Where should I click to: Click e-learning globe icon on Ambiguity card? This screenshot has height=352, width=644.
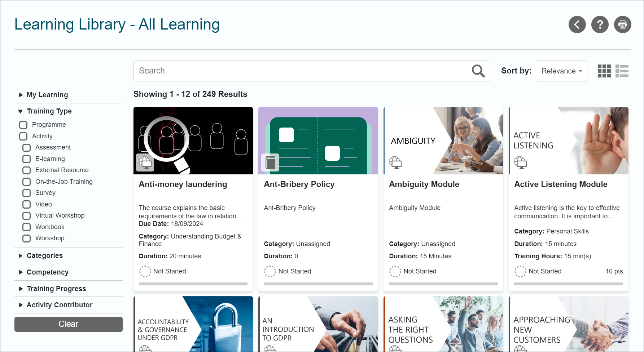395,162
